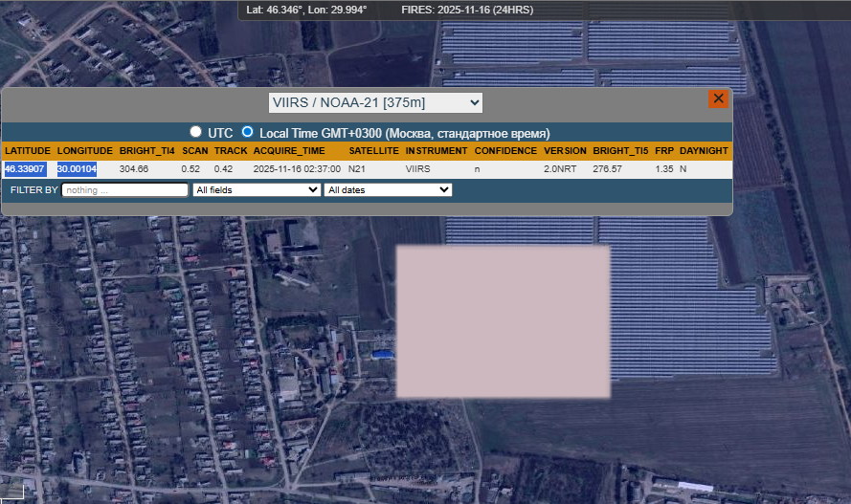
Task: Click the filter text input field
Action: pos(124,190)
